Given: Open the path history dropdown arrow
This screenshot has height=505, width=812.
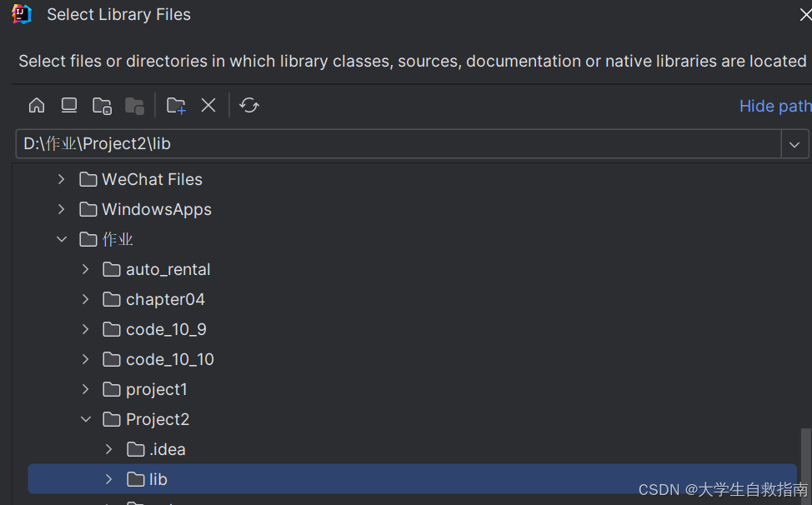Looking at the screenshot, I should point(794,144).
